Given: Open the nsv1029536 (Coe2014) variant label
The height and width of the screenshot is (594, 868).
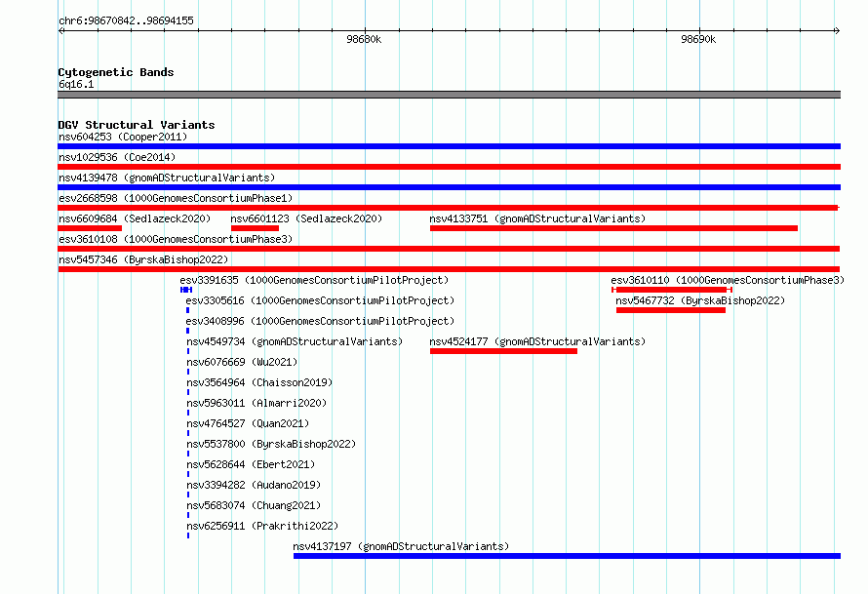Looking at the screenshot, I should [x=117, y=157].
